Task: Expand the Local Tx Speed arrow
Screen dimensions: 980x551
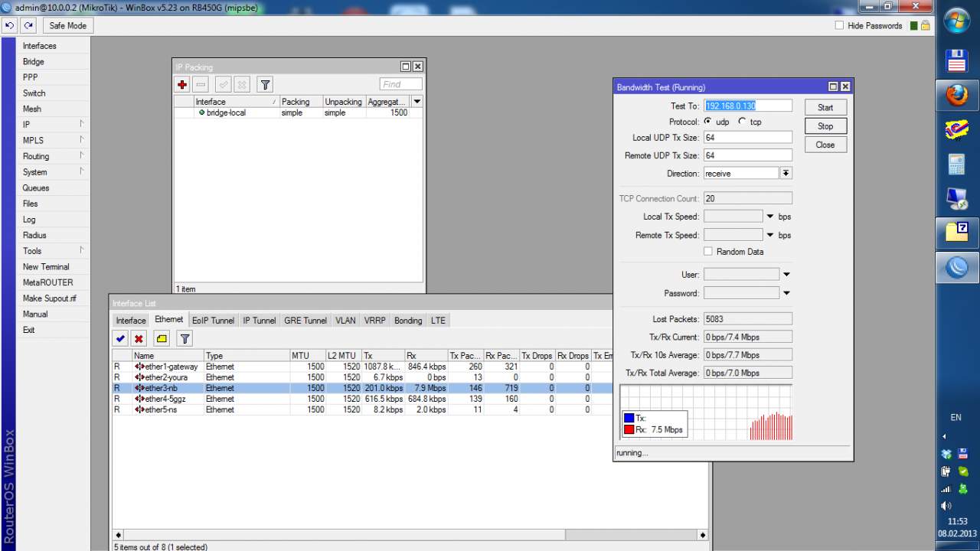Action: [770, 217]
